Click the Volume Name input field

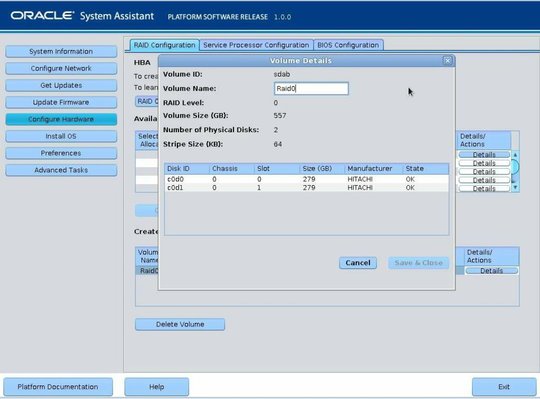(x=311, y=88)
